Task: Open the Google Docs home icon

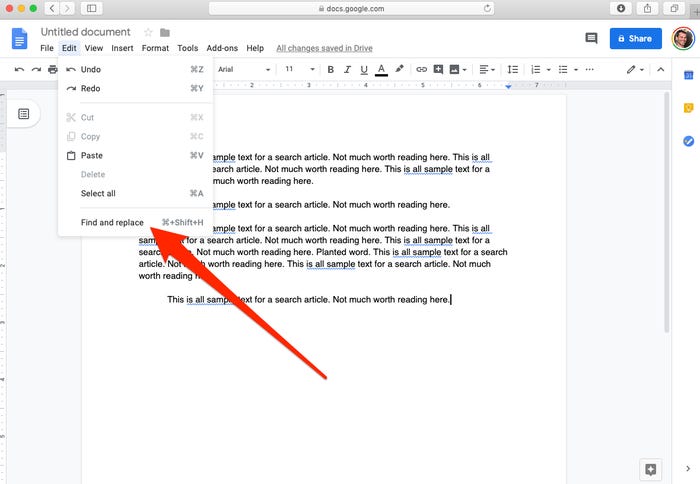Action: (19, 38)
